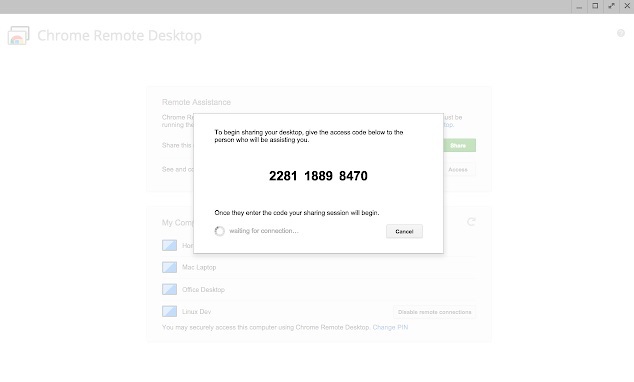Click the waiting for connection text
Screen dimensions: 634x382
click(264, 231)
